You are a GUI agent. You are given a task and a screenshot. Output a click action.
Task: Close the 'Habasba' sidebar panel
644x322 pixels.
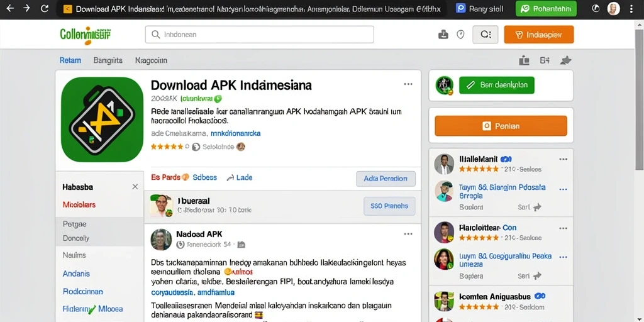click(135, 187)
